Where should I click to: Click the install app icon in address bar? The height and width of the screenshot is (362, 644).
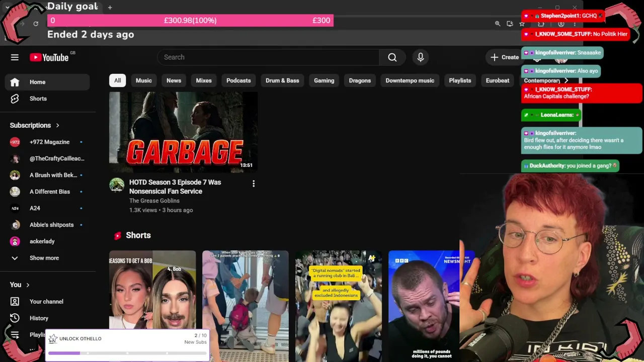click(510, 24)
